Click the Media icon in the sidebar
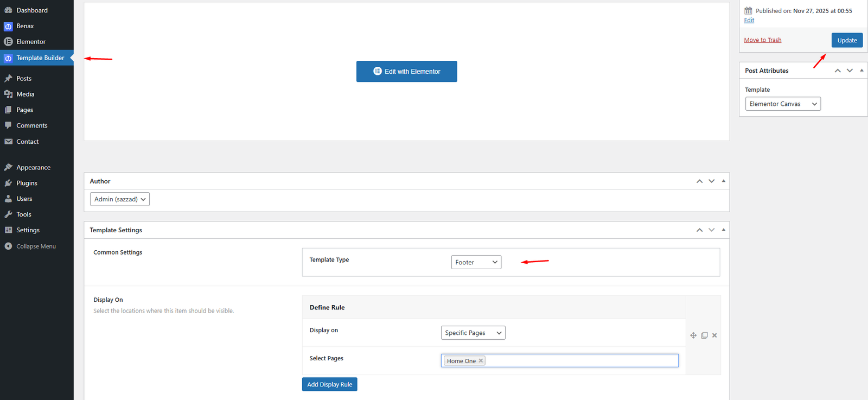The image size is (868, 400). pyautogui.click(x=8, y=94)
